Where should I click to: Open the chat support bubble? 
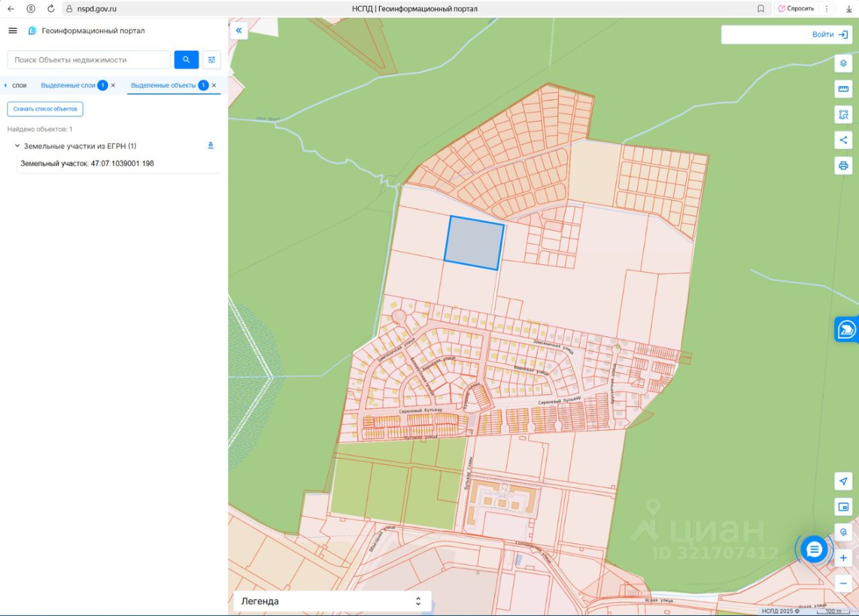click(x=814, y=550)
